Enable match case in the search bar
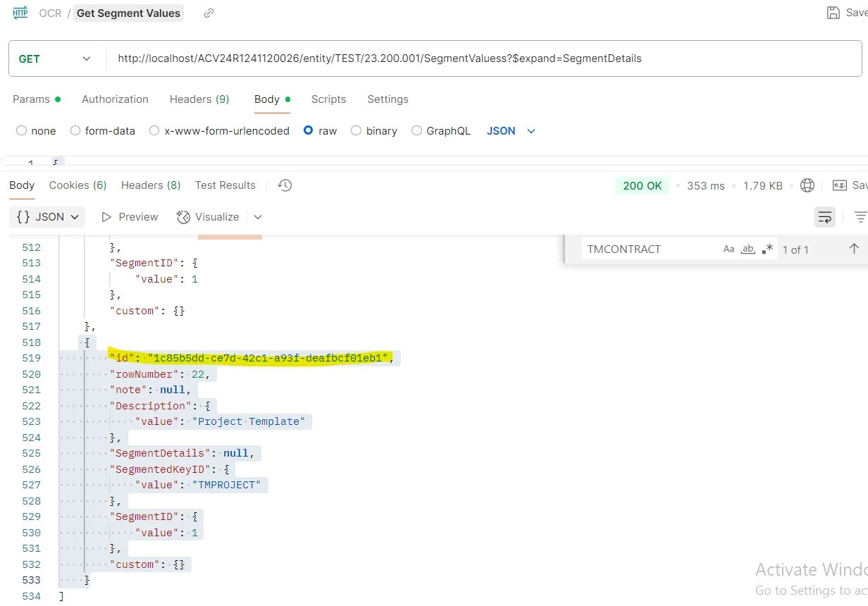Viewport: 868px width, 606px height. [729, 249]
